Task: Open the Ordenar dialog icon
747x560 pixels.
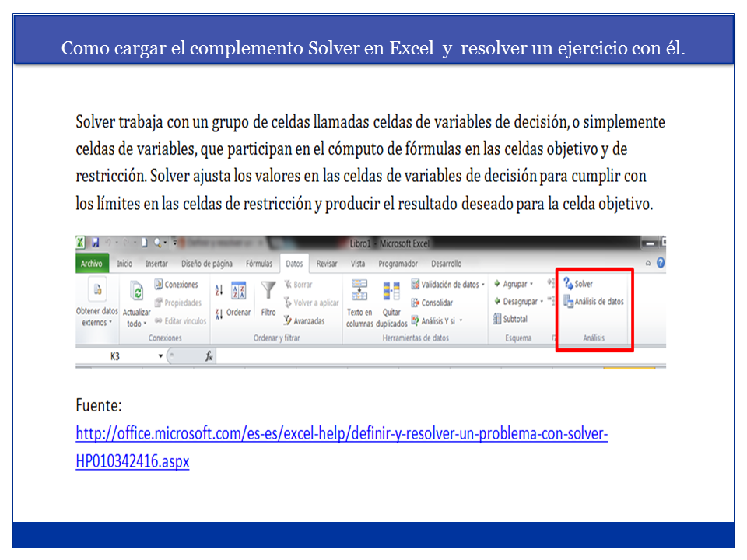Action: tap(239, 290)
